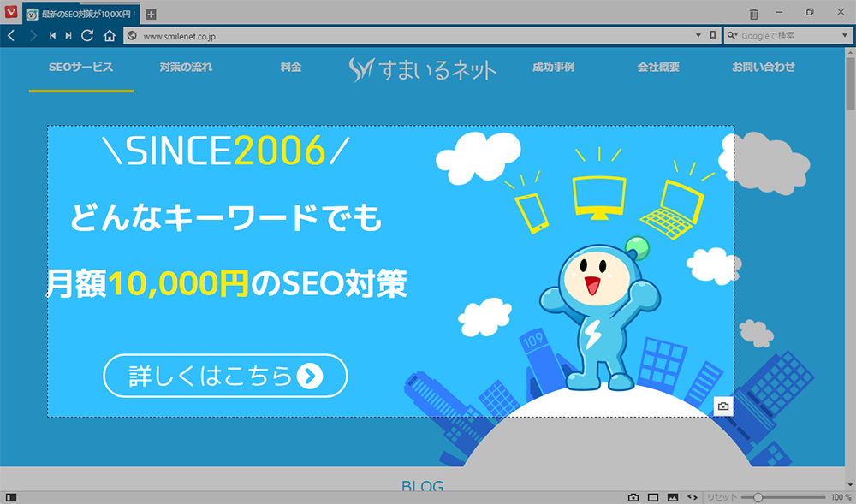856x504 pixels.
Task: Click the BLOG heading text
Action: pyautogui.click(x=423, y=486)
